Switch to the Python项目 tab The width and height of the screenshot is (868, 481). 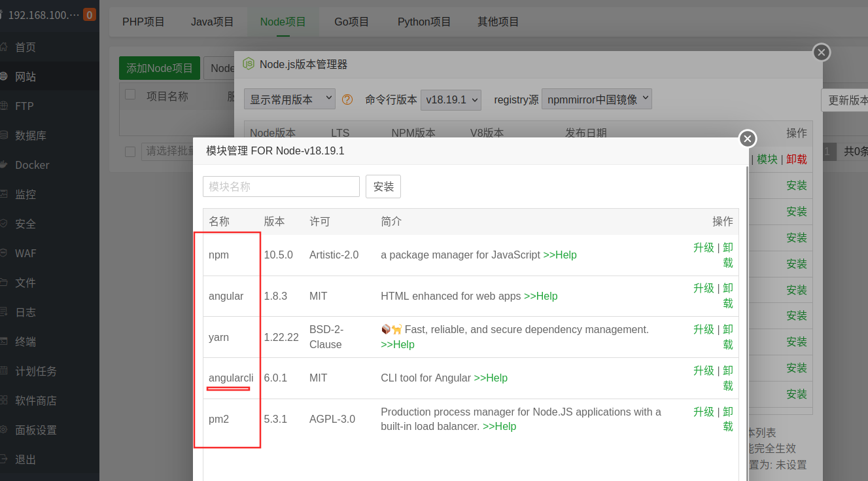[x=425, y=22]
